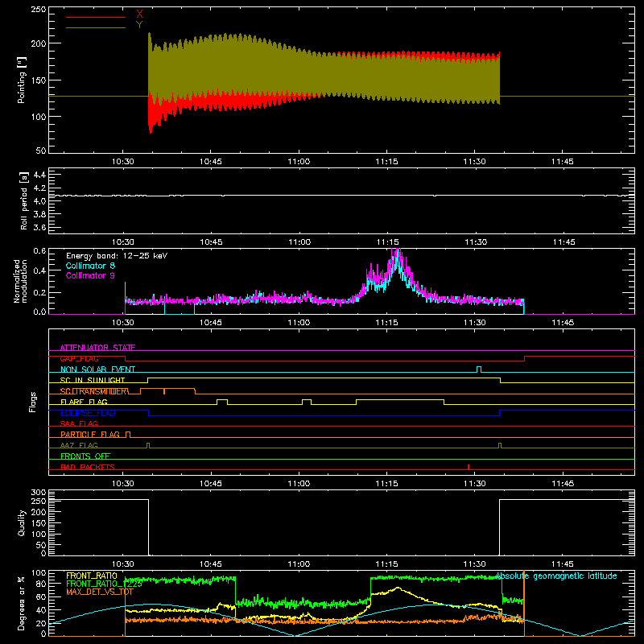
Task: Select the ATTENUATOR_STATE flag label
Action: click(97, 348)
